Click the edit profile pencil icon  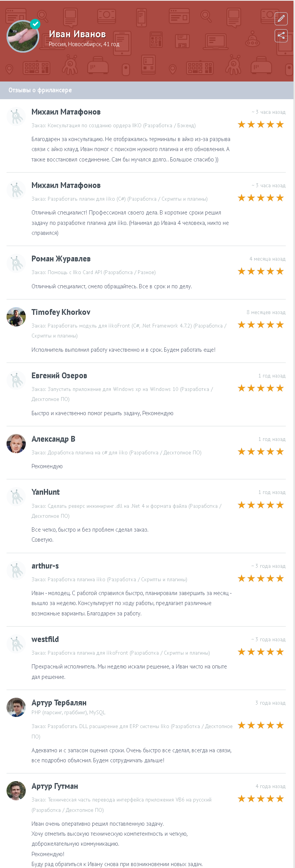pos(281,18)
